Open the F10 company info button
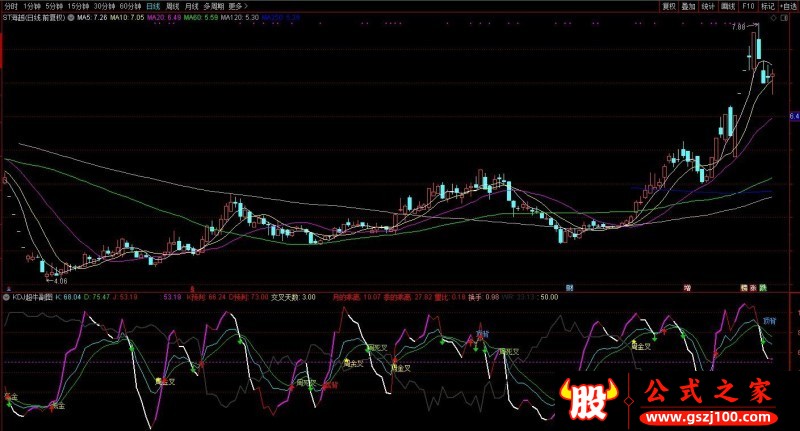 point(747,5)
